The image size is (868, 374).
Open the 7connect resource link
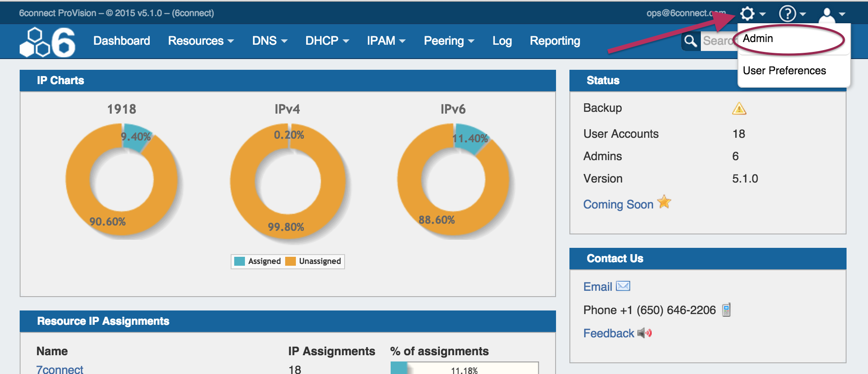tap(60, 370)
